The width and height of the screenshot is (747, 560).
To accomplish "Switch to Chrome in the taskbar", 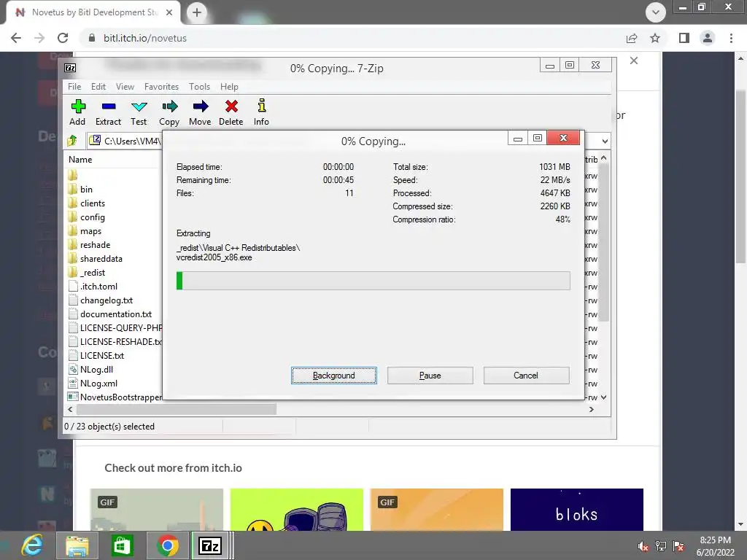I will click(167, 545).
